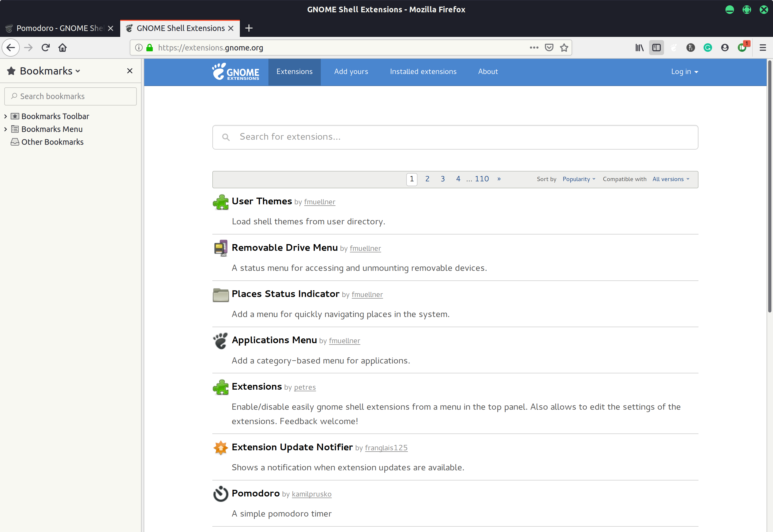
Task: Close the Bookmarks sidebar
Action: pos(130,71)
